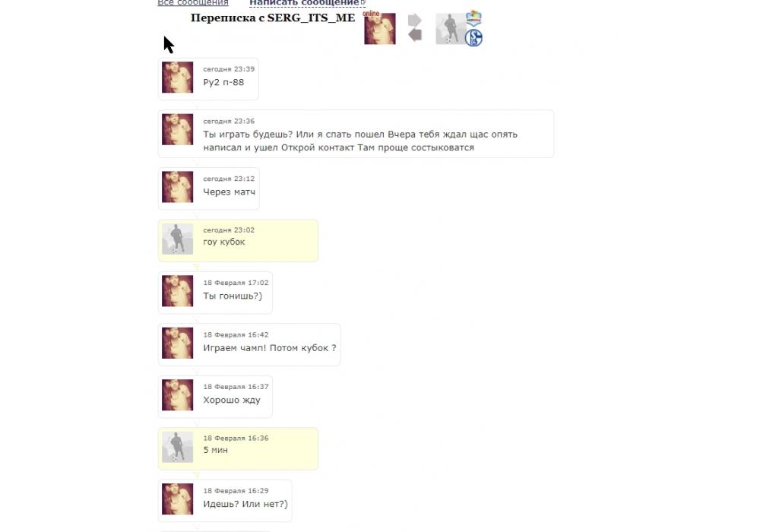760x532 pixels.
Task: Click avatar beside 'Хорошо жду' message
Action: point(177,395)
